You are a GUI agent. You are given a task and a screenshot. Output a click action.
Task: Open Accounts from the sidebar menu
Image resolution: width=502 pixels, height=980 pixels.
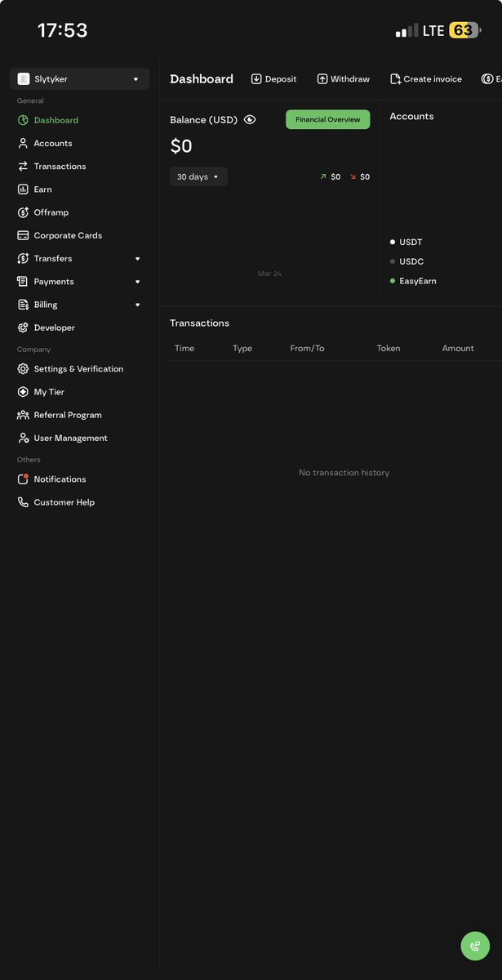coord(53,143)
